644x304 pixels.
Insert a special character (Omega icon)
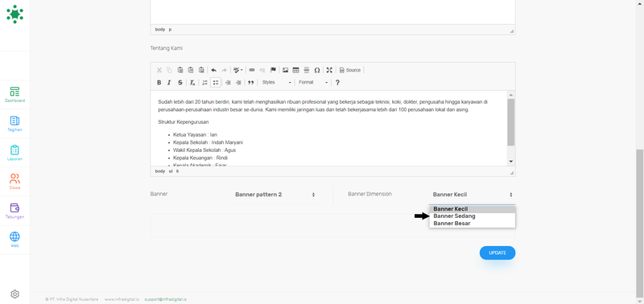317,70
